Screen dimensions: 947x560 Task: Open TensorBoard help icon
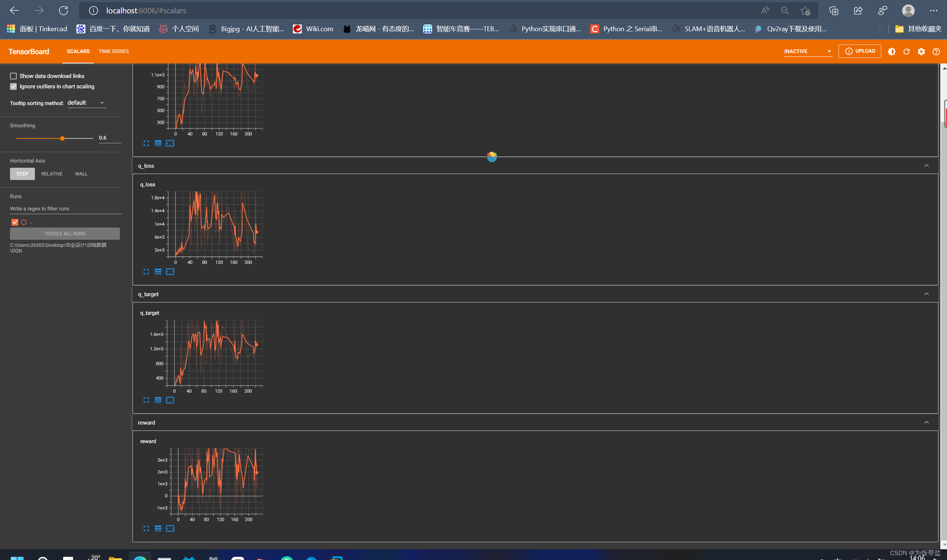tap(935, 51)
